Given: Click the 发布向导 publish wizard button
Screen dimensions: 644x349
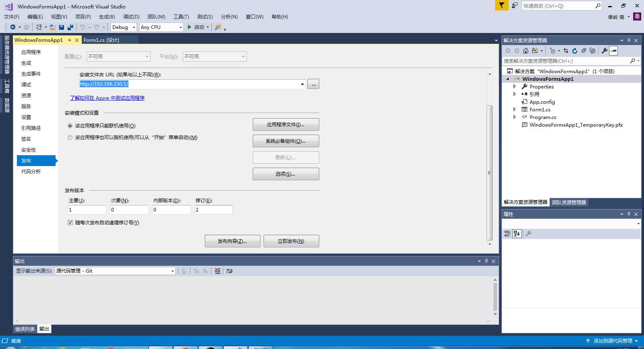Looking at the screenshot, I should tap(233, 241).
